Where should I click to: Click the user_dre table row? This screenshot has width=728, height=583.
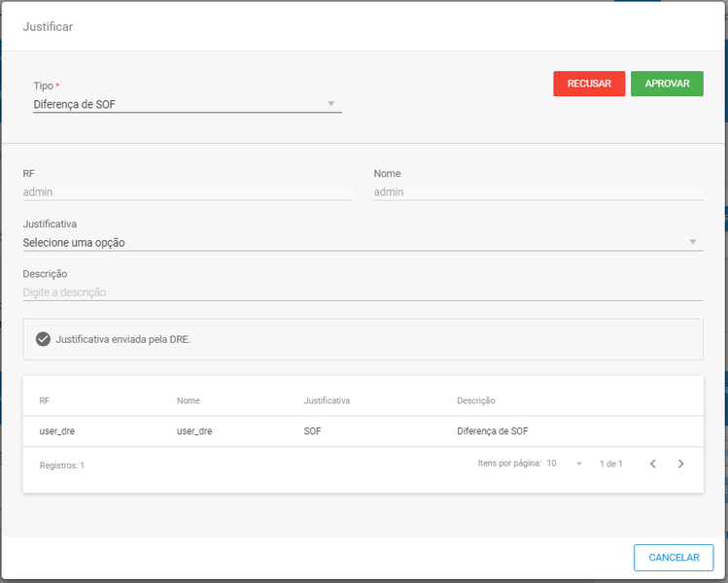364,431
